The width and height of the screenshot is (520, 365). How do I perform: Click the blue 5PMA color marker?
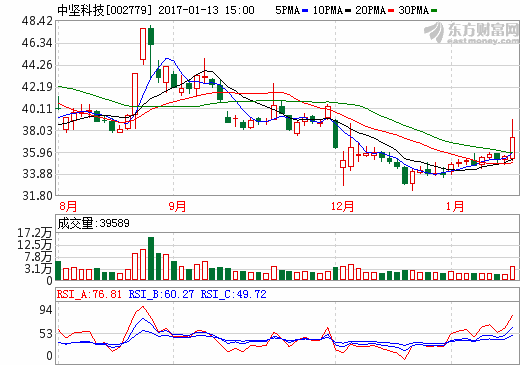click(x=305, y=11)
